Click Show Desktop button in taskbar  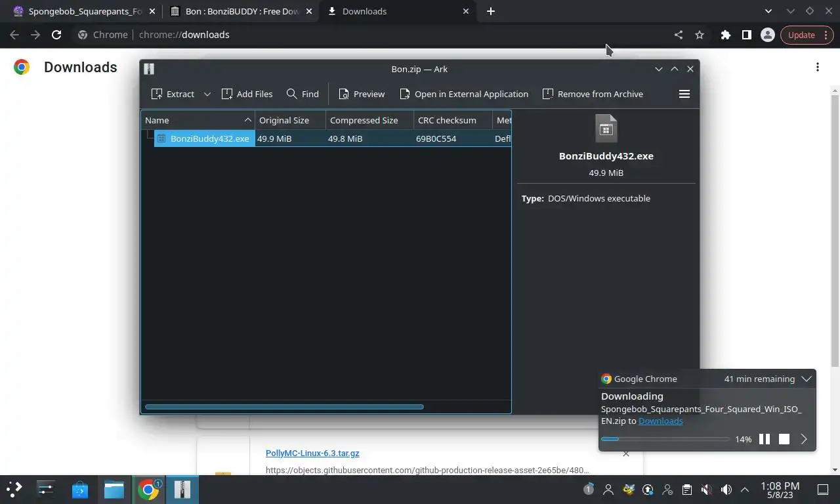tap(823, 490)
